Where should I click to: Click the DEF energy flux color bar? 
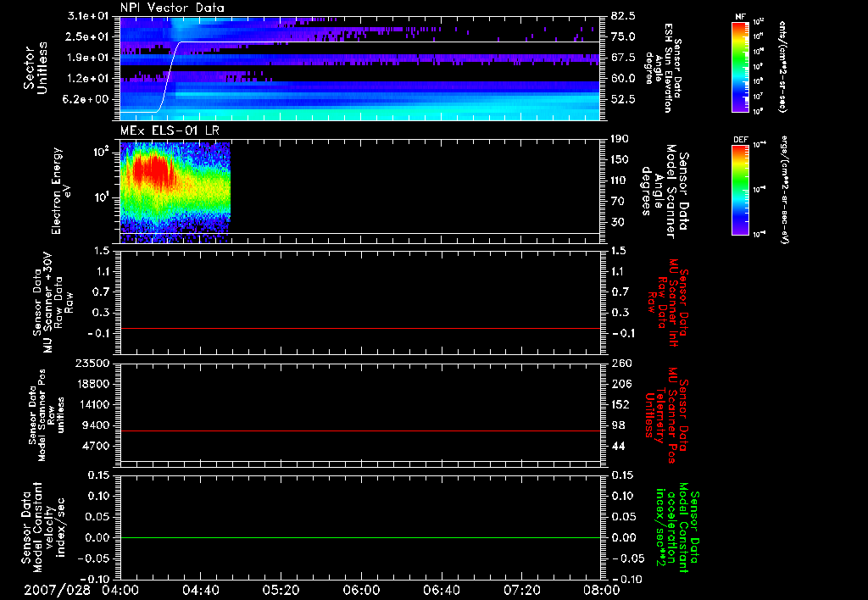[x=741, y=190]
